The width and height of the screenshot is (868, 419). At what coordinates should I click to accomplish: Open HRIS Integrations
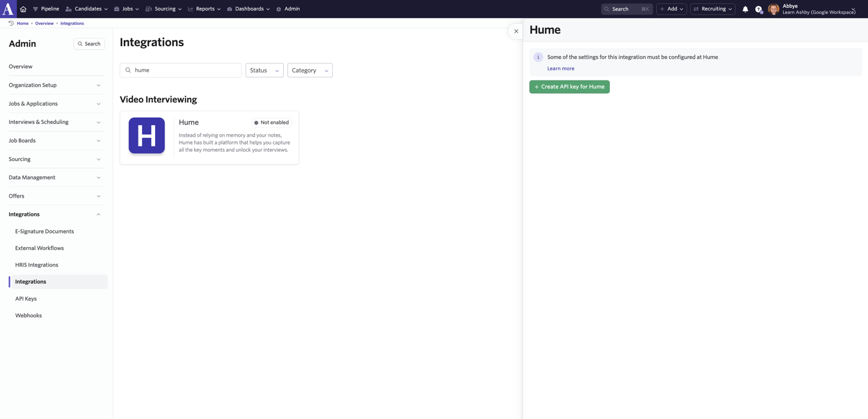tap(37, 265)
